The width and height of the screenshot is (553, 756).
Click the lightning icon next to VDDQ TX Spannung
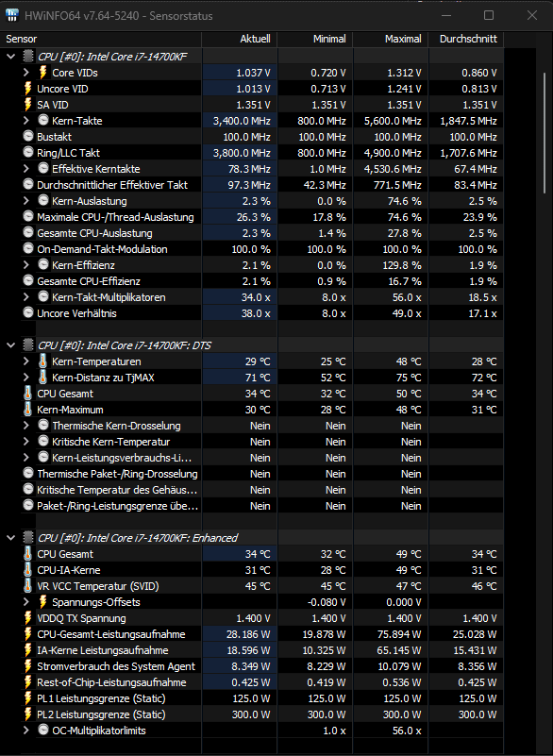point(28,618)
